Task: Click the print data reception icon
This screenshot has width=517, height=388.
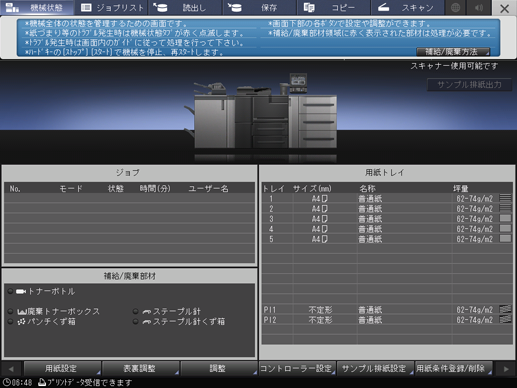Action: [42, 382]
